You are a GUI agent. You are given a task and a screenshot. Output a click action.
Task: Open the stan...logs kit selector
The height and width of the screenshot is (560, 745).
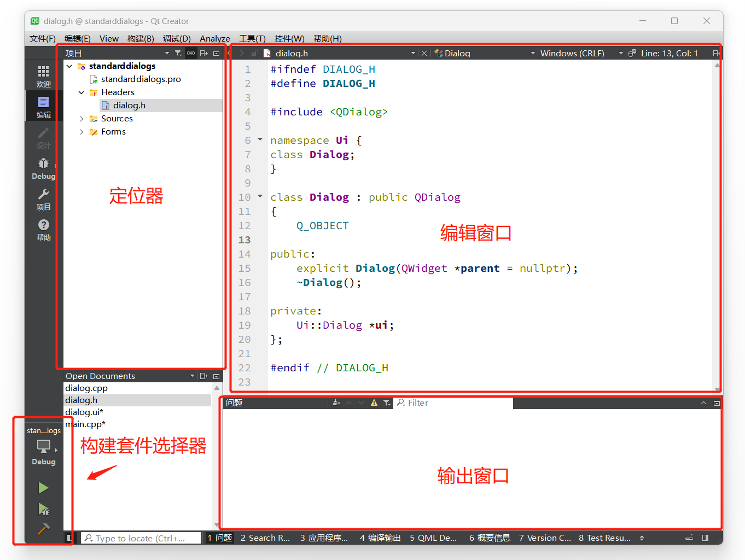point(43,446)
